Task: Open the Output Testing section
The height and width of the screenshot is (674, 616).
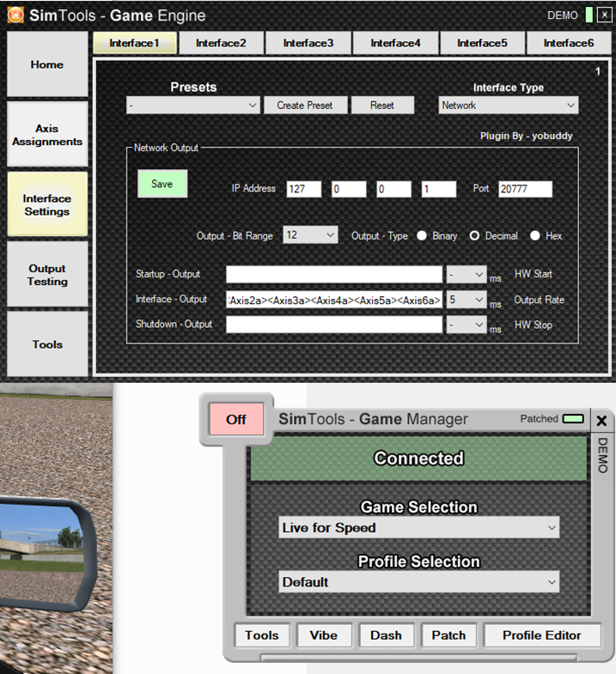Action: point(47,275)
